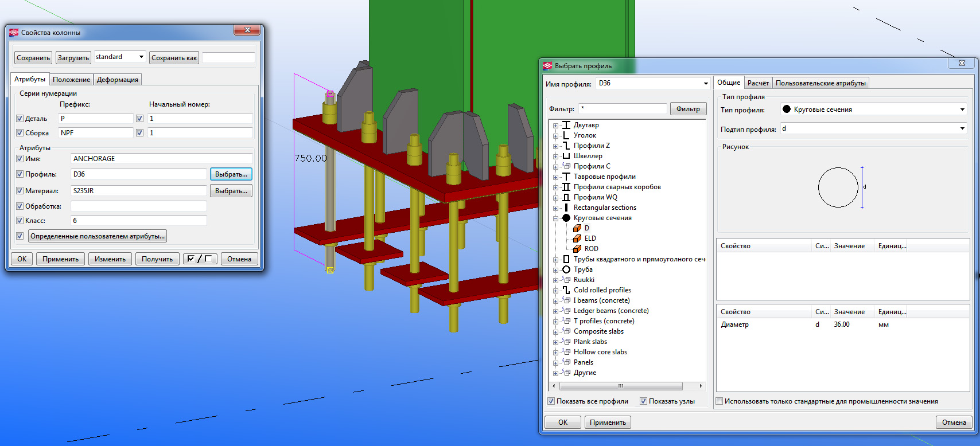
Task: Click the D circular profile icon
Action: (x=577, y=228)
